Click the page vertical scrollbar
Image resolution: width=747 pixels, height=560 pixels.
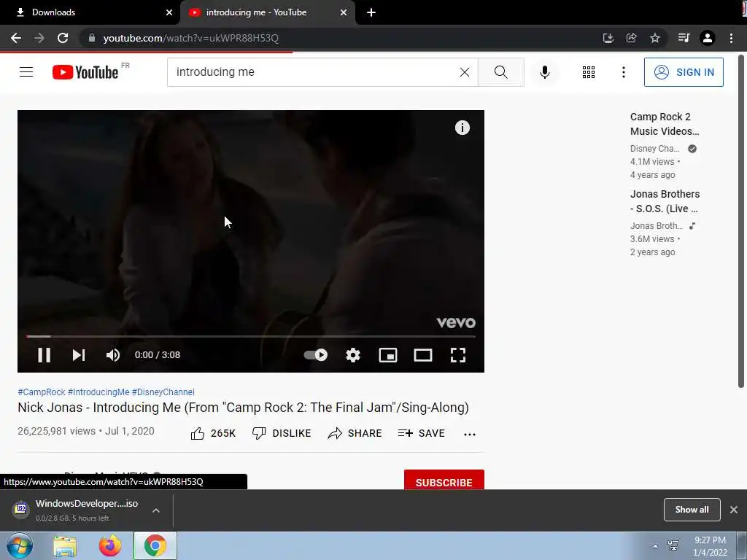tap(741, 222)
